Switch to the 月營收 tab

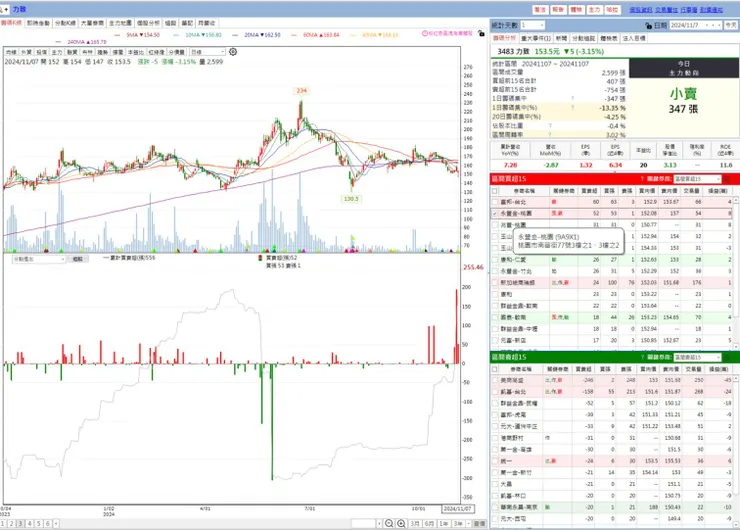pos(207,23)
